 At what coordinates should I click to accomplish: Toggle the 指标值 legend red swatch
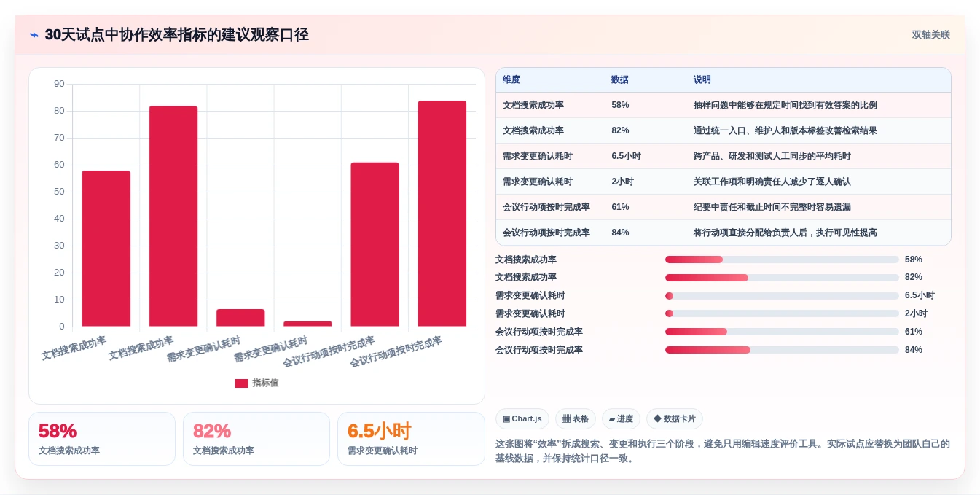pos(241,383)
